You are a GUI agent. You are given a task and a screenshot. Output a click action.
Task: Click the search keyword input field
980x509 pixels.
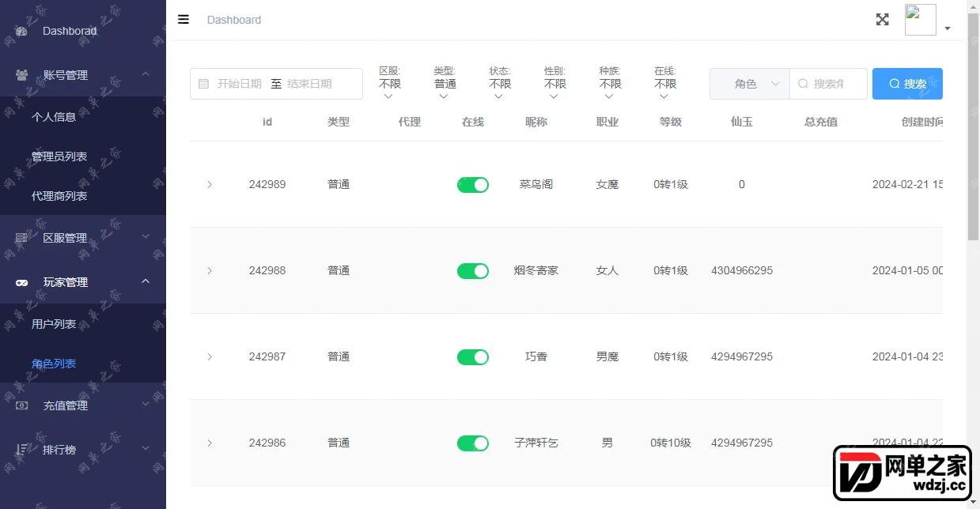[829, 84]
